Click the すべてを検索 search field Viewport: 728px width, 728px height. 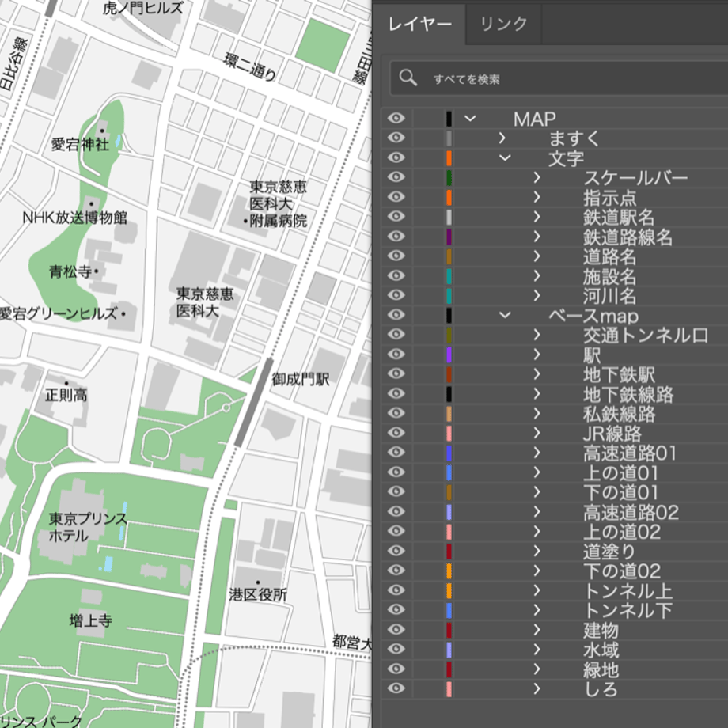(x=559, y=78)
